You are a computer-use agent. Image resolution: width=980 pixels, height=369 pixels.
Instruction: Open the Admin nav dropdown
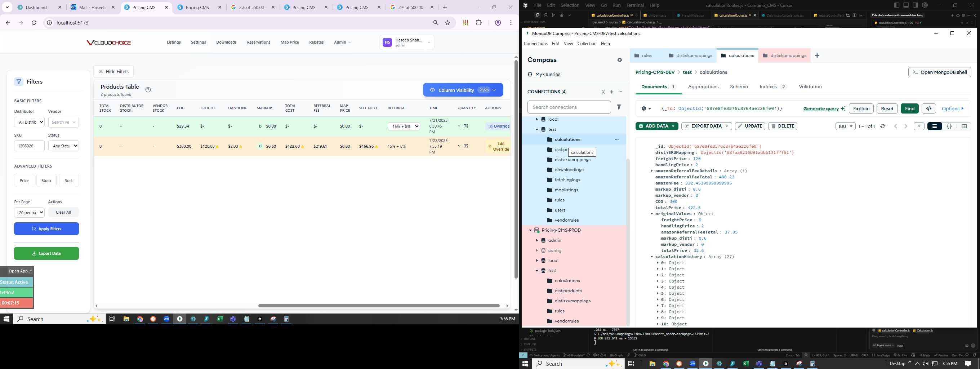tap(342, 42)
